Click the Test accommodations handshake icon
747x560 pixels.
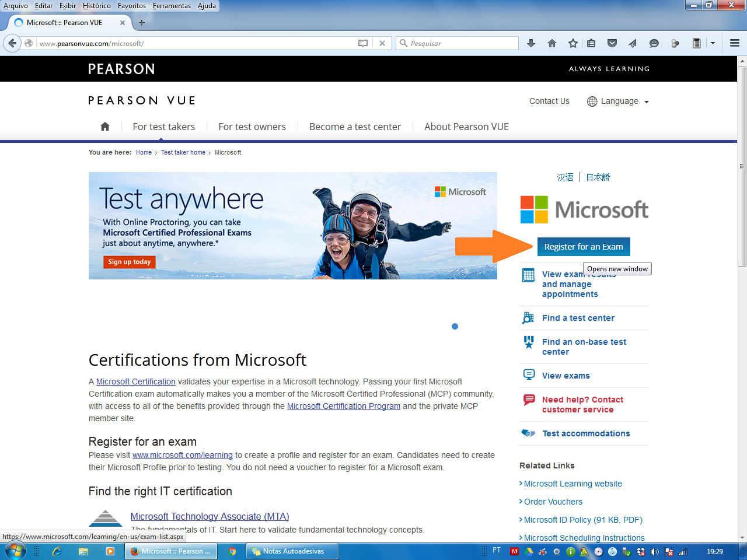(x=528, y=433)
